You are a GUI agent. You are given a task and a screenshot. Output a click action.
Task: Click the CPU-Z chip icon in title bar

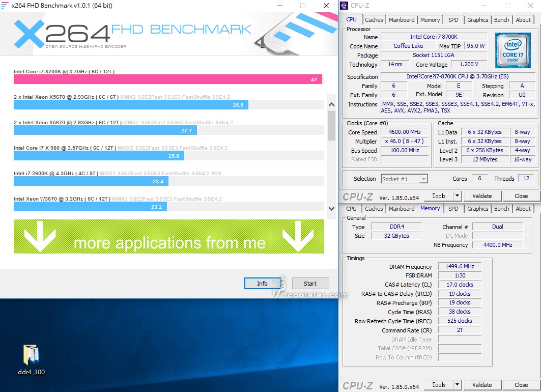coord(344,5)
